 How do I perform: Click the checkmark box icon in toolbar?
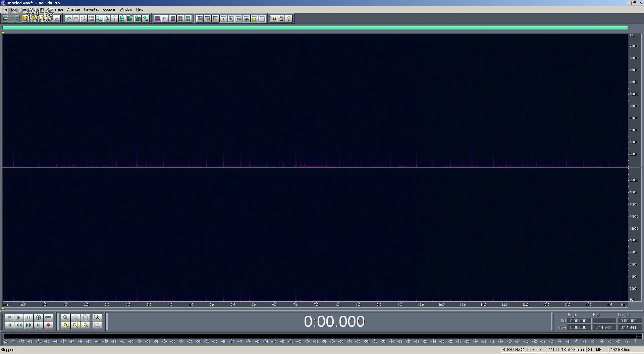point(165,18)
